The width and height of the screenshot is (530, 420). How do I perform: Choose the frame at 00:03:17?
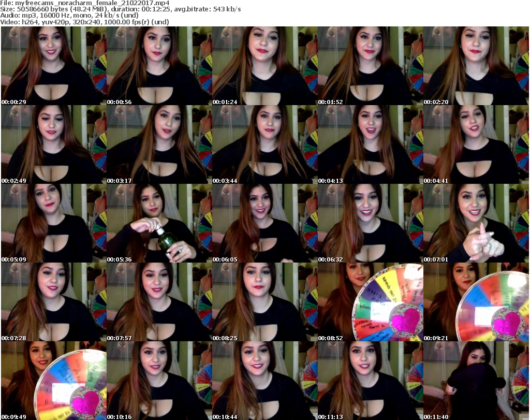tap(159, 144)
